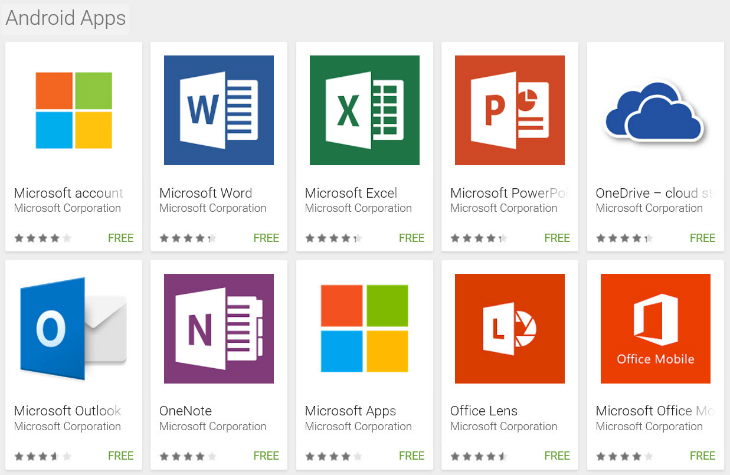Screen dimensions: 730x475
Task: Click FREE on the Microsoft account card
Action: tap(121, 238)
